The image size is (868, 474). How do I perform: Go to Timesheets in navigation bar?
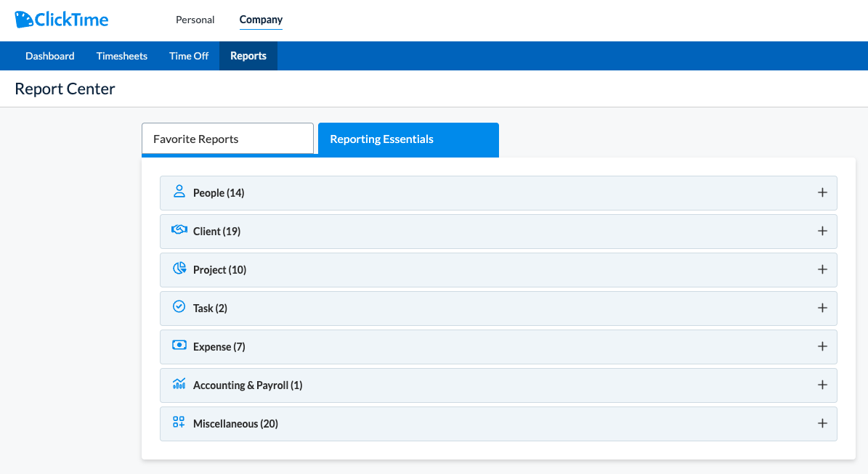coord(122,56)
